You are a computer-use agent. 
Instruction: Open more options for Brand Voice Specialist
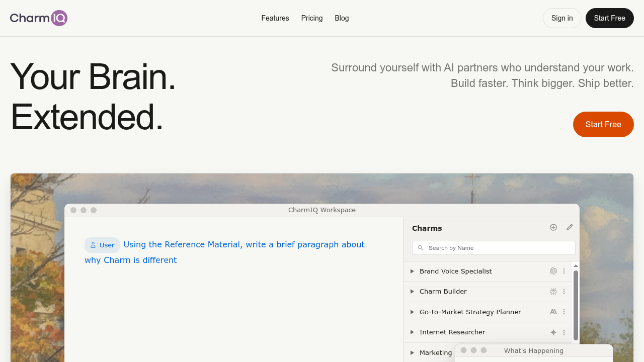[564, 271]
